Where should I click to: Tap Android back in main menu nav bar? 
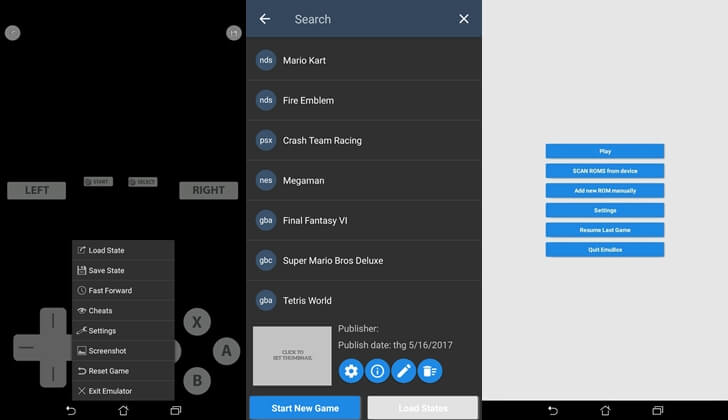pyautogui.click(x=552, y=410)
